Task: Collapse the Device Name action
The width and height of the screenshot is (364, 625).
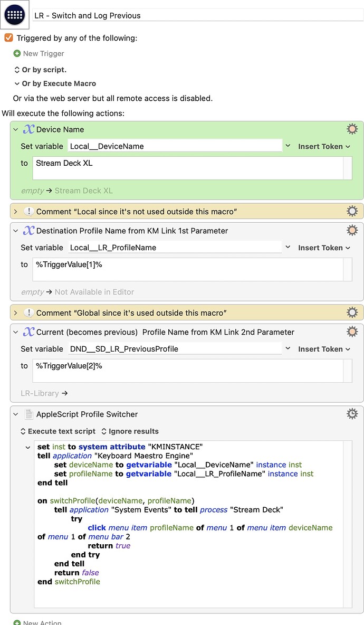Action: (x=16, y=129)
